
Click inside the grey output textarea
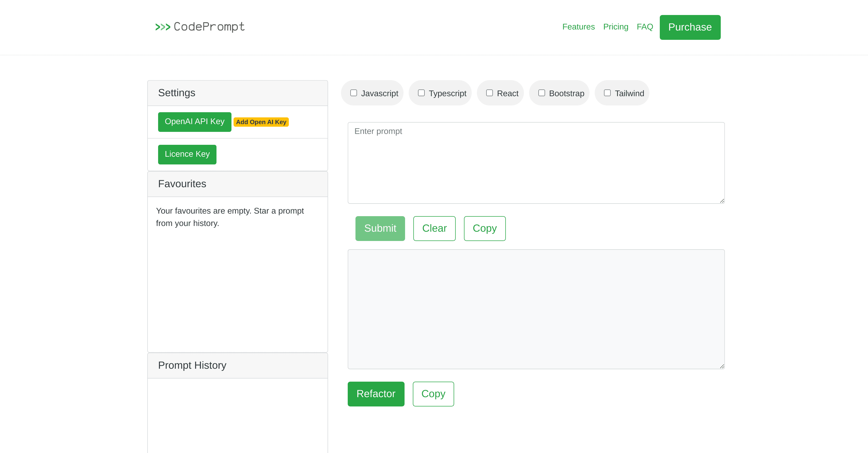[x=536, y=309]
